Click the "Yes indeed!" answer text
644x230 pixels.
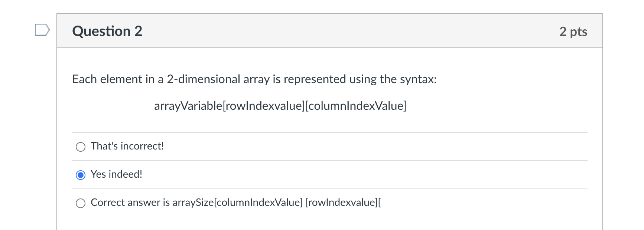pos(116,174)
